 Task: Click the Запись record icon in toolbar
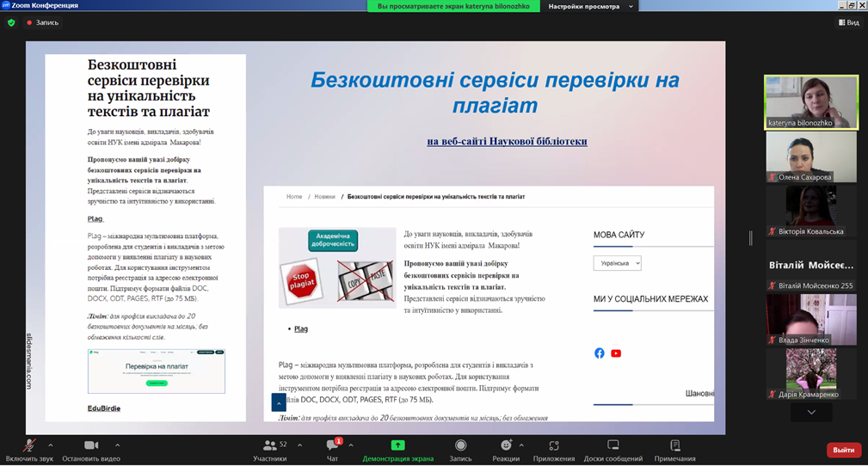460,446
